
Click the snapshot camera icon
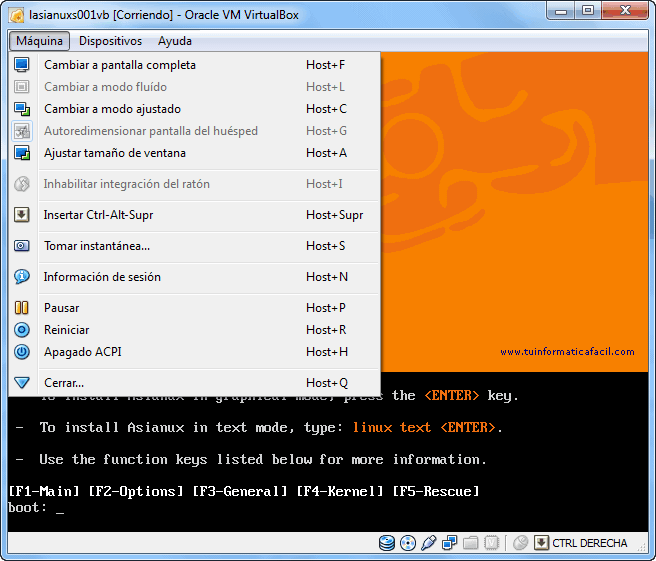[x=22, y=246]
